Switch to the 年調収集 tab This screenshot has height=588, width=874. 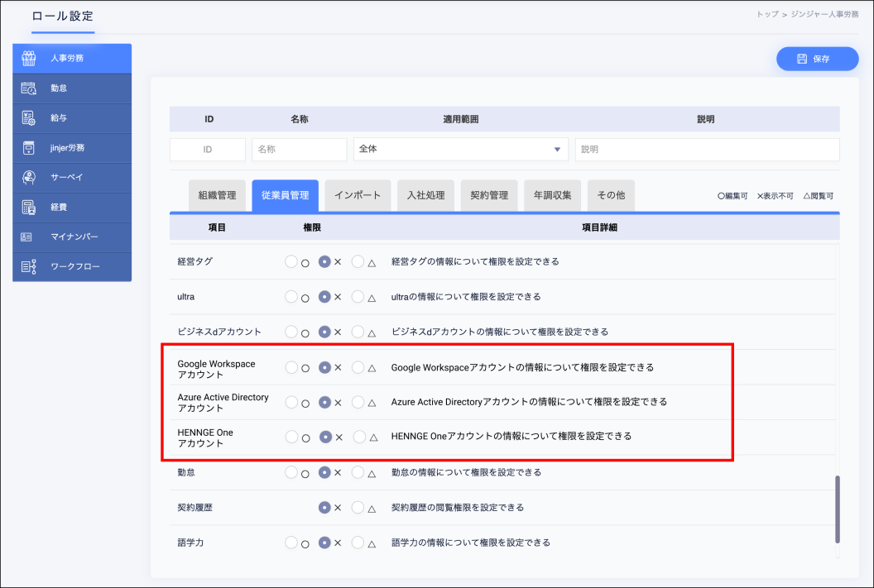click(552, 195)
